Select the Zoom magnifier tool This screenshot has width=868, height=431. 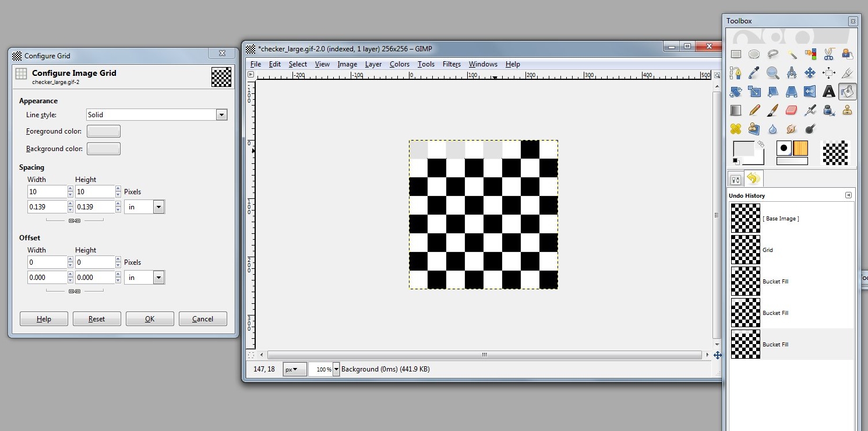[772, 72]
